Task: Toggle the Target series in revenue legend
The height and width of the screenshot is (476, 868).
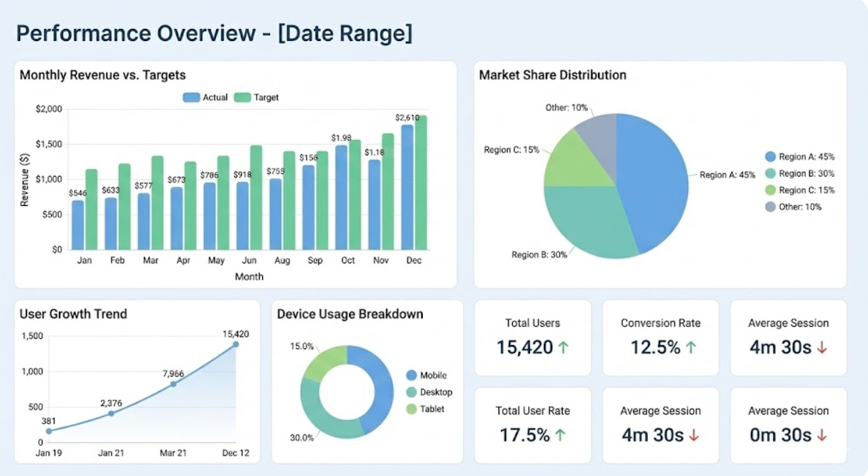Action: click(x=256, y=98)
